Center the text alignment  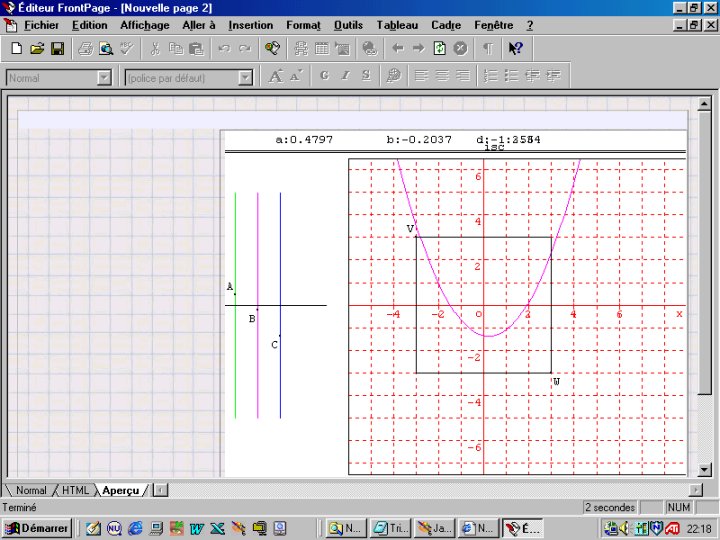click(442, 76)
